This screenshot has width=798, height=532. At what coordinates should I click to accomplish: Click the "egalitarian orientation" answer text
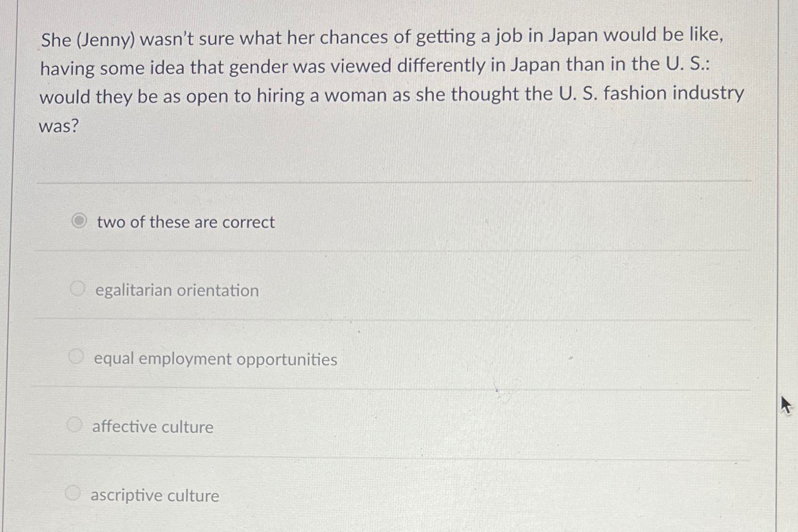pyautogui.click(x=176, y=290)
